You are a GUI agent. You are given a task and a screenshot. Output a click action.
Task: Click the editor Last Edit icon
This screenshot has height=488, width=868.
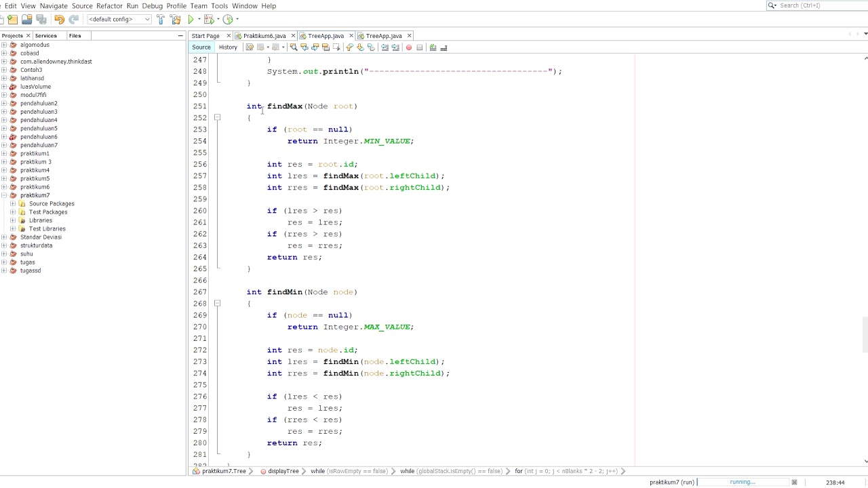[x=250, y=47]
